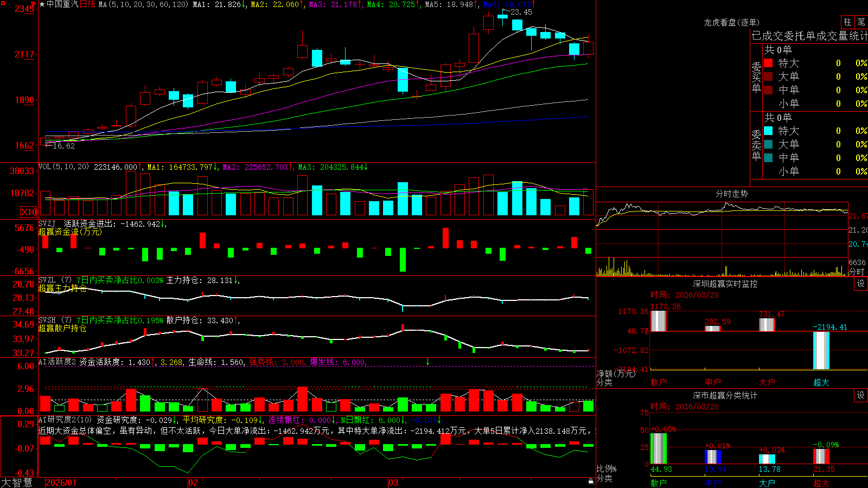Click the 强势线: 3.000 label
The width and height of the screenshot is (868, 488).
(277, 362)
